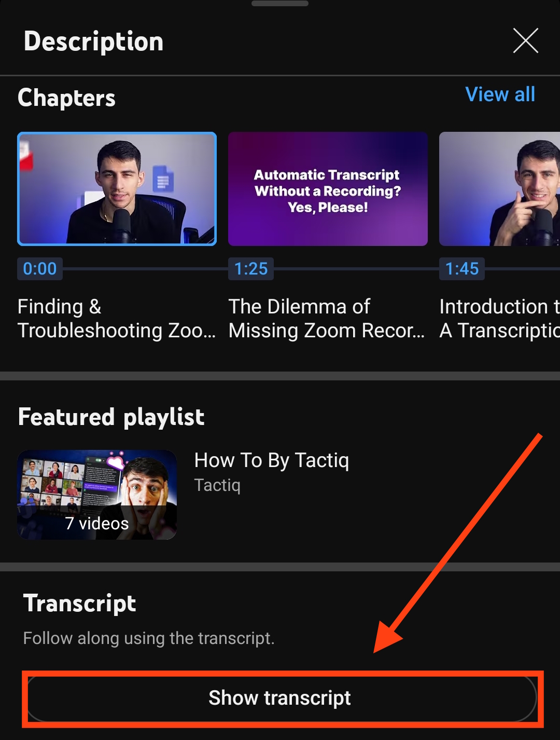
Task: Click the Follow along using transcript text
Action: 149,638
